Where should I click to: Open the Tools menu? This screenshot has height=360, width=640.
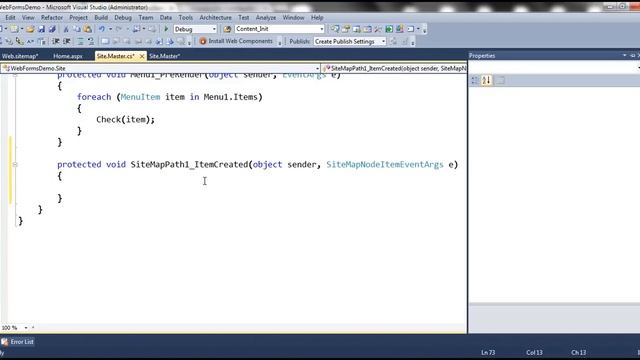click(185, 18)
